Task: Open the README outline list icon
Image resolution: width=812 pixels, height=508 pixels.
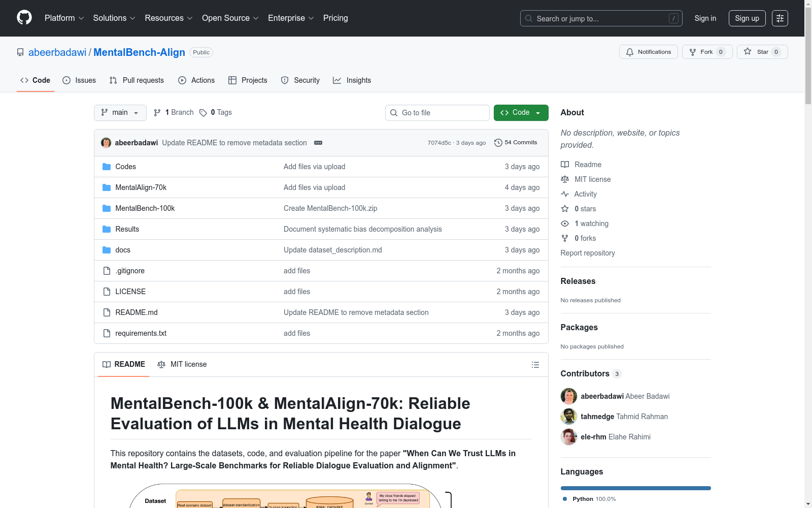Action: click(x=535, y=365)
